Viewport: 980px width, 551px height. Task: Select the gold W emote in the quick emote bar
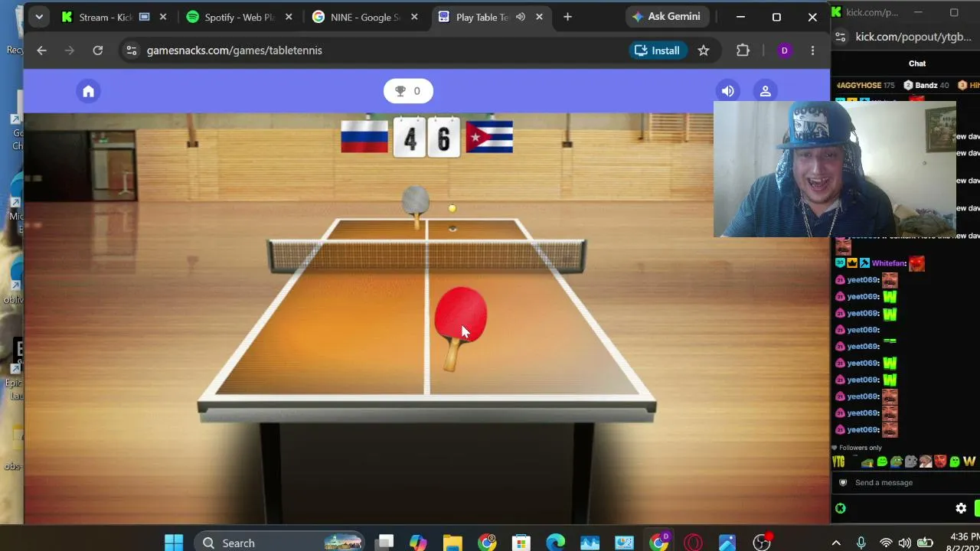(969, 461)
